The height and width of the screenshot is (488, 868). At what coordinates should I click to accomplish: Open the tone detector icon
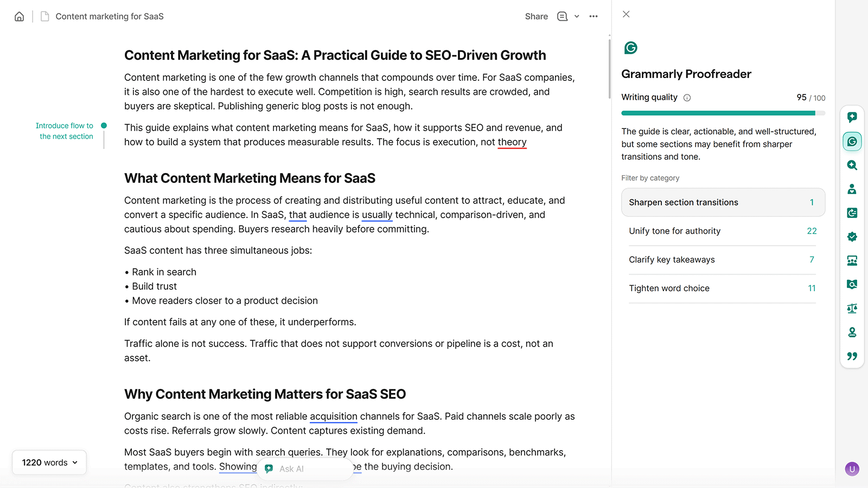[x=852, y=189]
